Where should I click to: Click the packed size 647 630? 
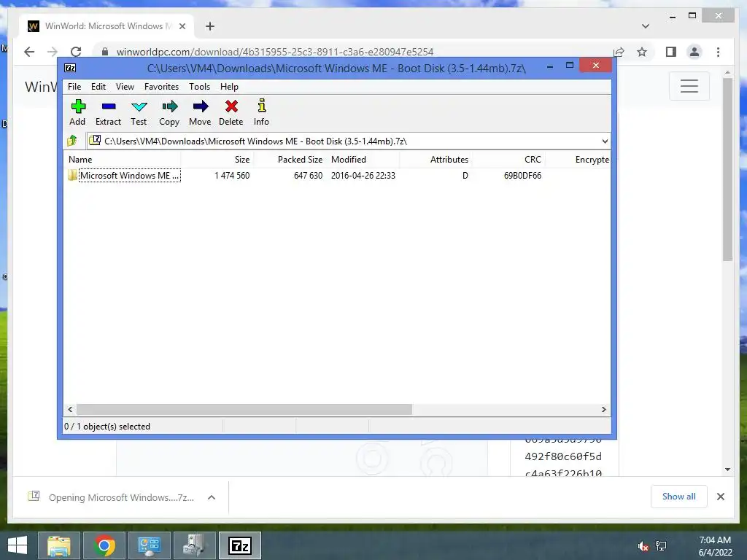[x=309, y=175]
